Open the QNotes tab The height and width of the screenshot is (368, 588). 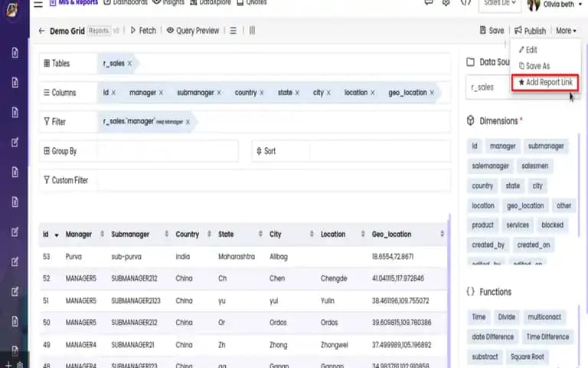(252, 2)
